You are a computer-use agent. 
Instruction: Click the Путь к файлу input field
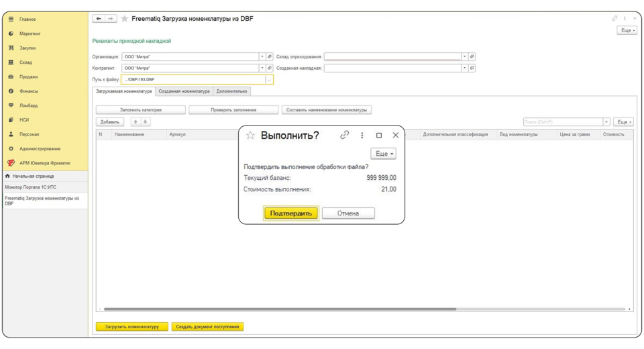(x=193, y=80)
